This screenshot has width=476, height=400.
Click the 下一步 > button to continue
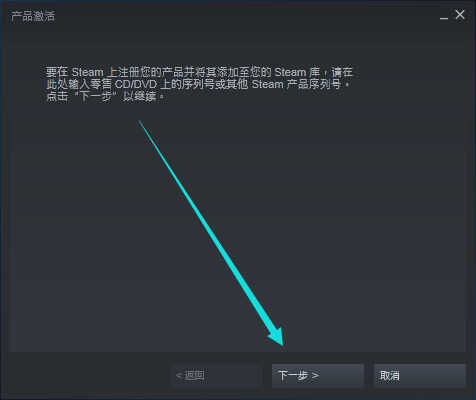[x=318, y=376]
